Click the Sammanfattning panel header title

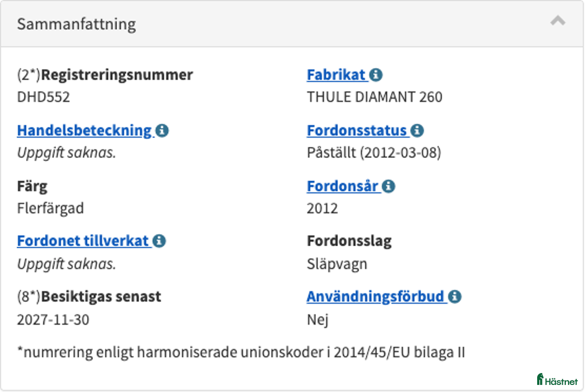click(x=77, y=24)
